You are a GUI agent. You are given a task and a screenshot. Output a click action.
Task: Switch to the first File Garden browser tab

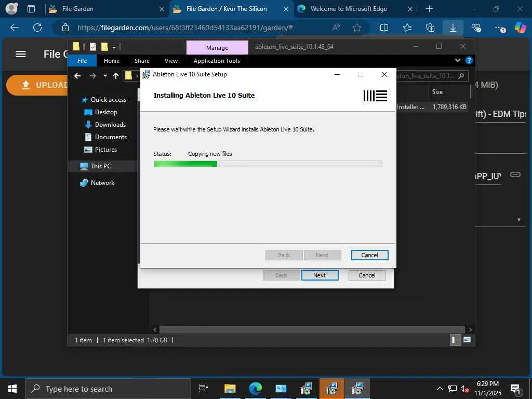click(x=107, y=9)
